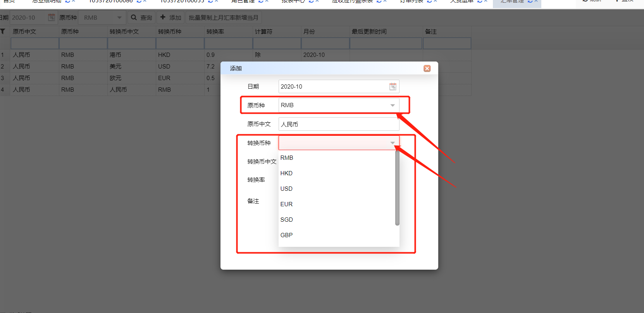Image resolution: width=644 pixels, height=313 pixels.
Task: Select the 人民币 cell under 转换币中文 in row 4
Action: [132, 90]
